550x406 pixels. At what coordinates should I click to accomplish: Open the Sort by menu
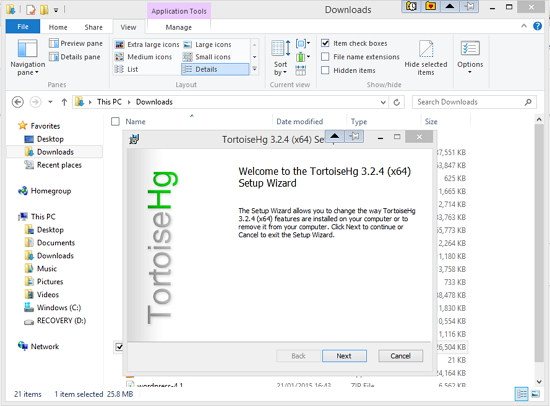280,58
